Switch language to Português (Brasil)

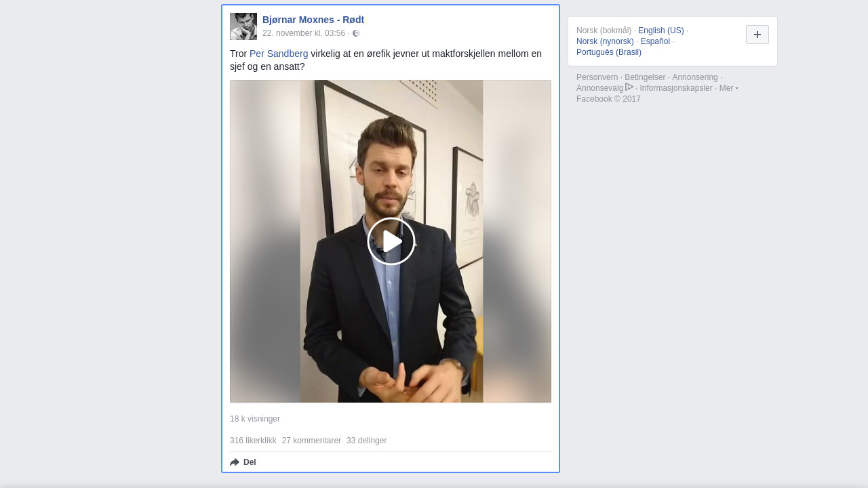tap(609, 52)
